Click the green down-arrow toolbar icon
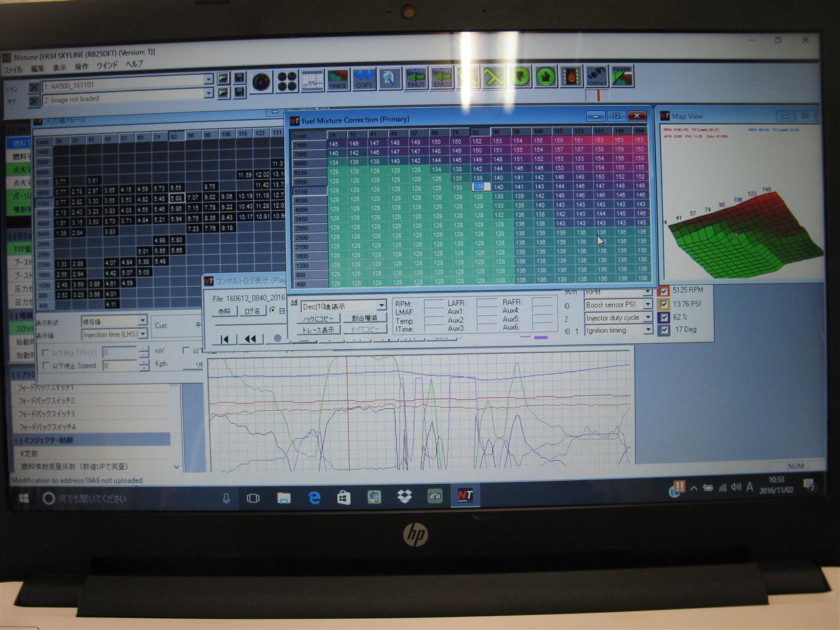Screen dimensions: 840x630 coord(520,77)
